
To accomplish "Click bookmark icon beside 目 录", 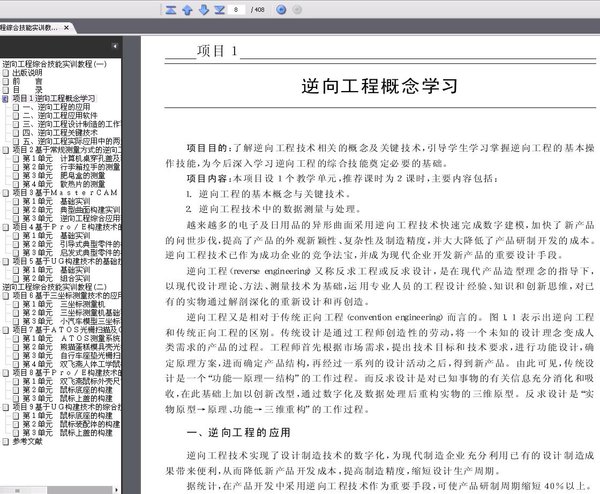I will coord(5,90).
